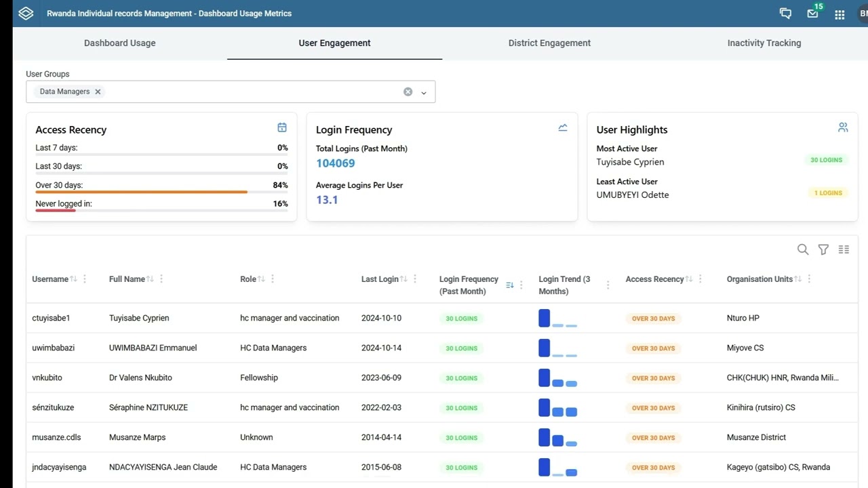Viewport: 868px width, 488px height.
Task: Sort table by Role arrows
Action: [261, 279]
